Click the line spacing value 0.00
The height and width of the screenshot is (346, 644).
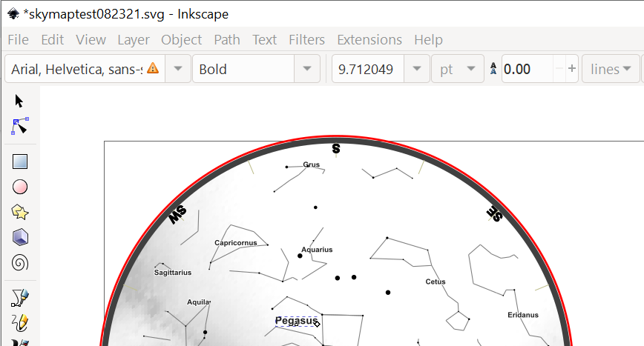pyautogui.click(x=528, y=69)
